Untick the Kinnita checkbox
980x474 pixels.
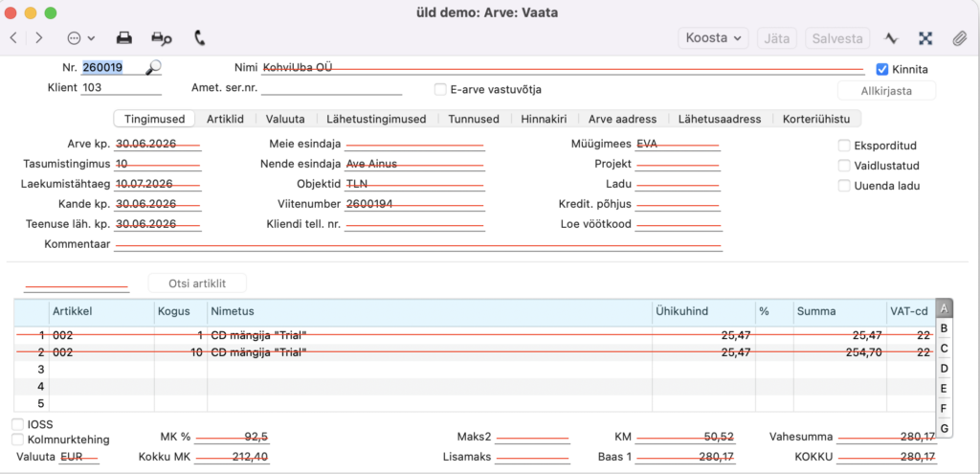point(881,69)
